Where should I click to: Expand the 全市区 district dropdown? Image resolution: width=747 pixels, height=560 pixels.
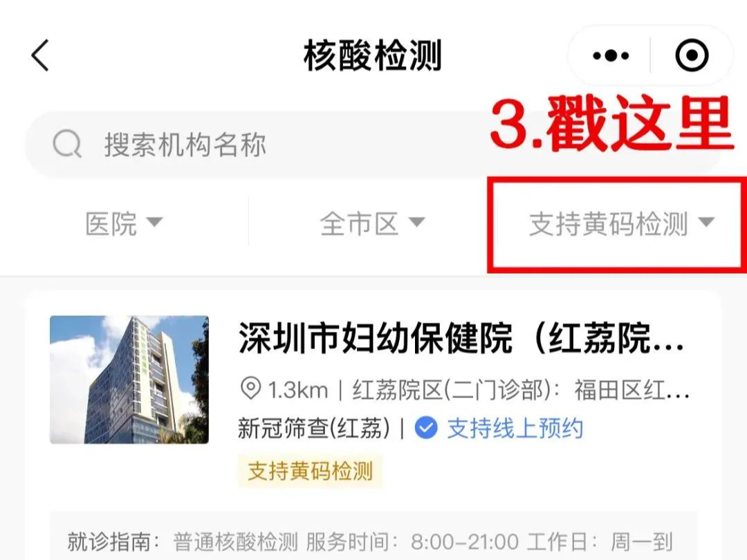coord(372,223)
